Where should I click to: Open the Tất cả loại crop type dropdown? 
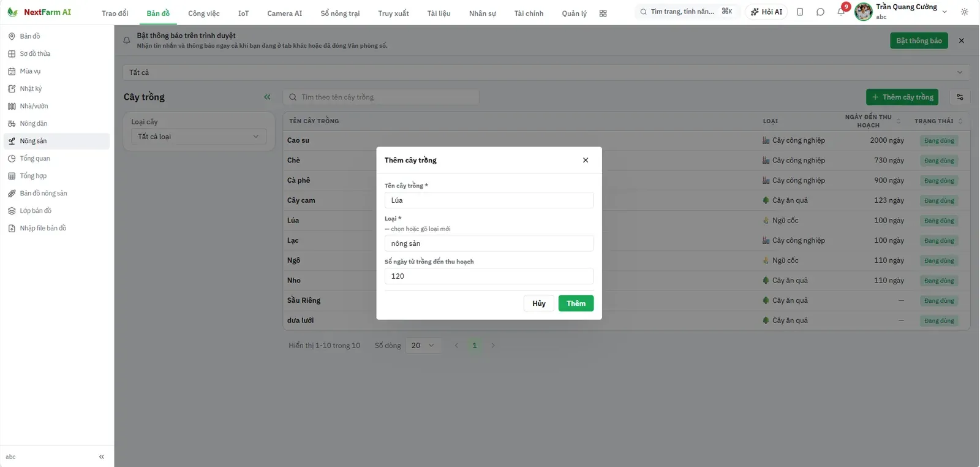click(x=198, y=137)
